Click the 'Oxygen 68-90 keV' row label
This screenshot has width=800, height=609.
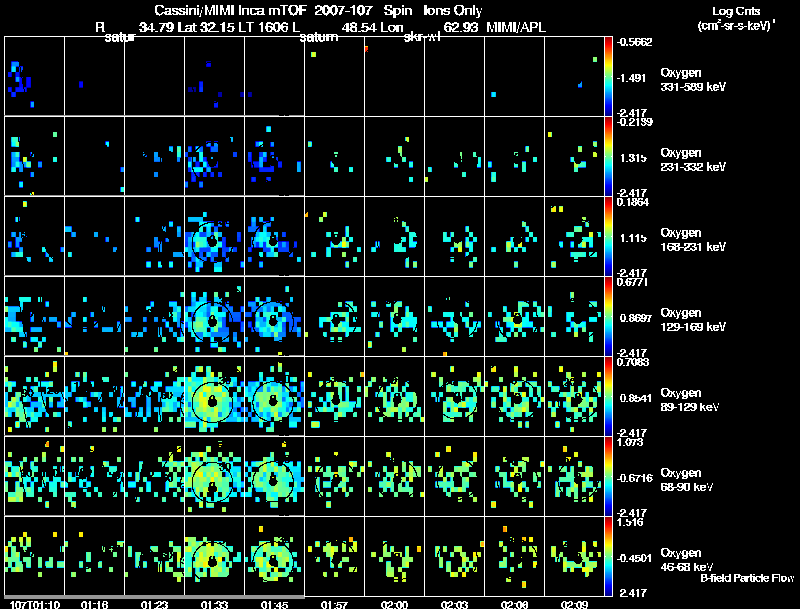pyautogui.click(x=687, y=480)
